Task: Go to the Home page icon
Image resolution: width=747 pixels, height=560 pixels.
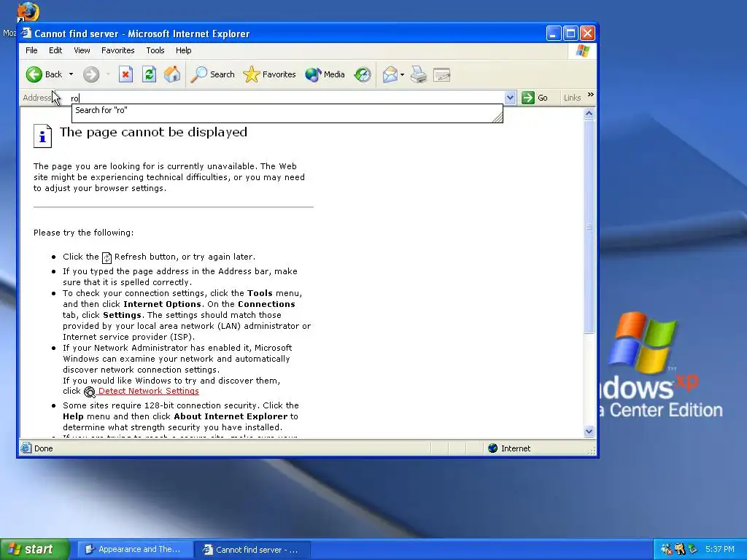Action: tap(172, 74)
